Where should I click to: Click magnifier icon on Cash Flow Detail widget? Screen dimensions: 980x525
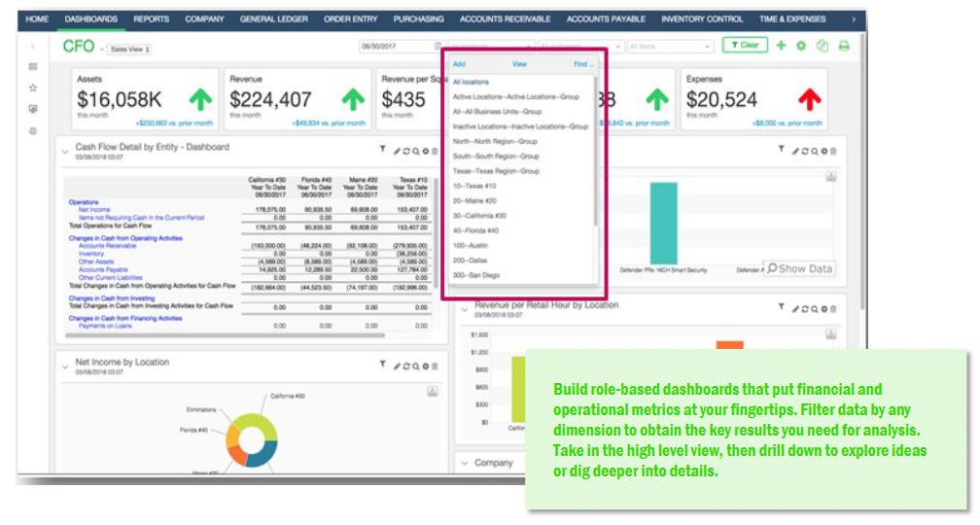(416, 152)
